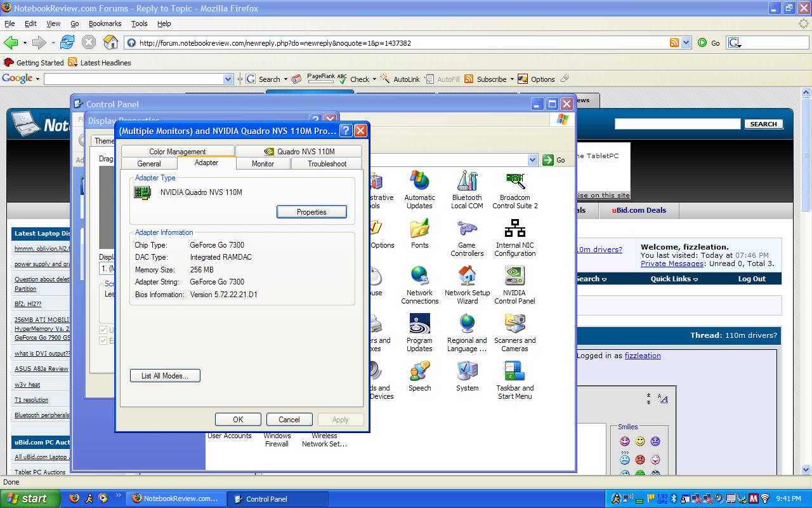The height and width of the screenshot is (508, 812).
Task: Click Google toolbar search input field
Action: [134, 79]
